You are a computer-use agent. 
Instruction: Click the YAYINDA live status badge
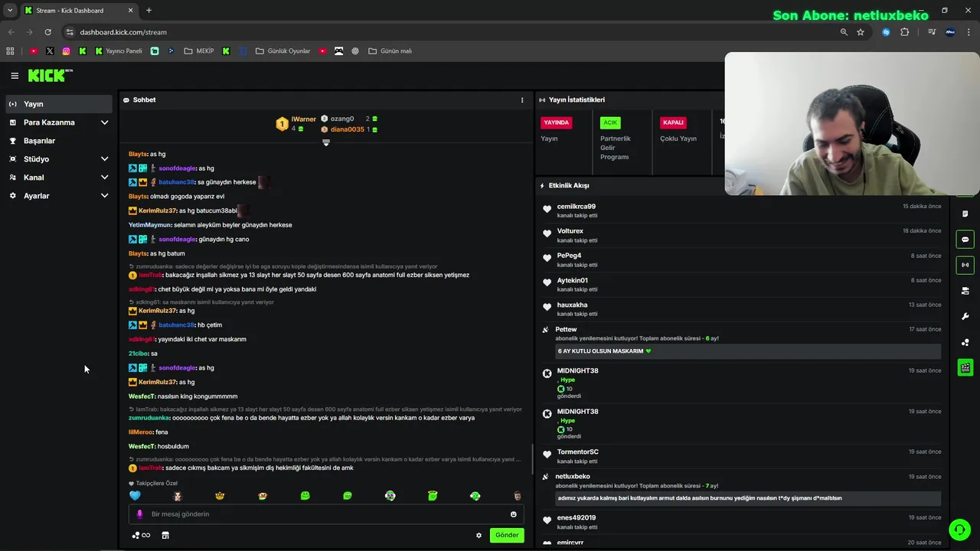pos(556,122)
